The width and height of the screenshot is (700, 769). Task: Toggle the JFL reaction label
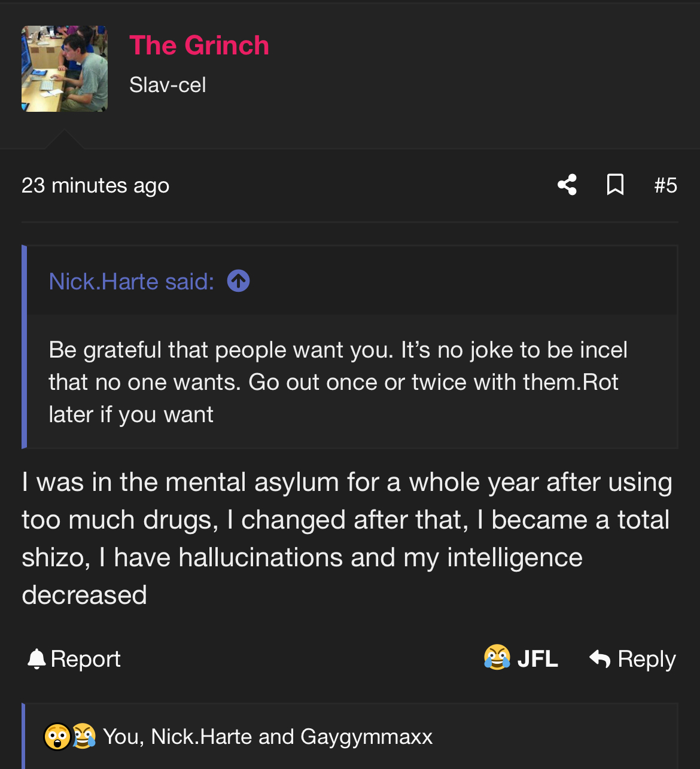[537, 659]
